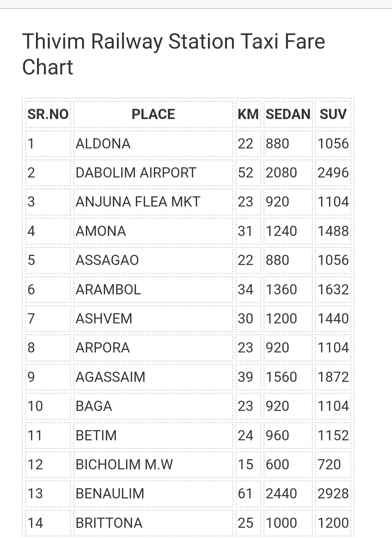Viewport: 392px width, 538px height.
Task: Select ARAMBOL SUV fare 1632
Action: pyautogui.click(x=333, y=290)
